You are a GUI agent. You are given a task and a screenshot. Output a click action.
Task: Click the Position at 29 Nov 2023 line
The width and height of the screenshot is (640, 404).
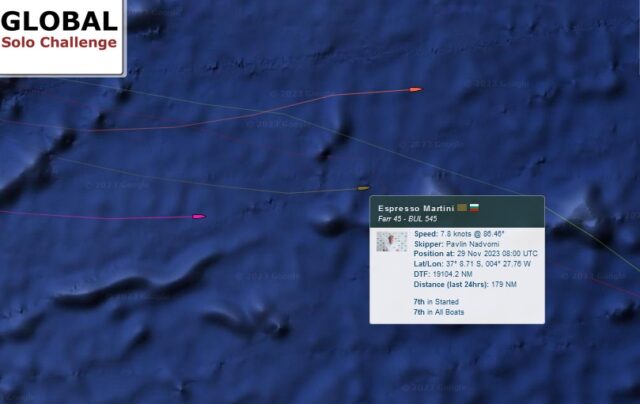pos(476,253)
